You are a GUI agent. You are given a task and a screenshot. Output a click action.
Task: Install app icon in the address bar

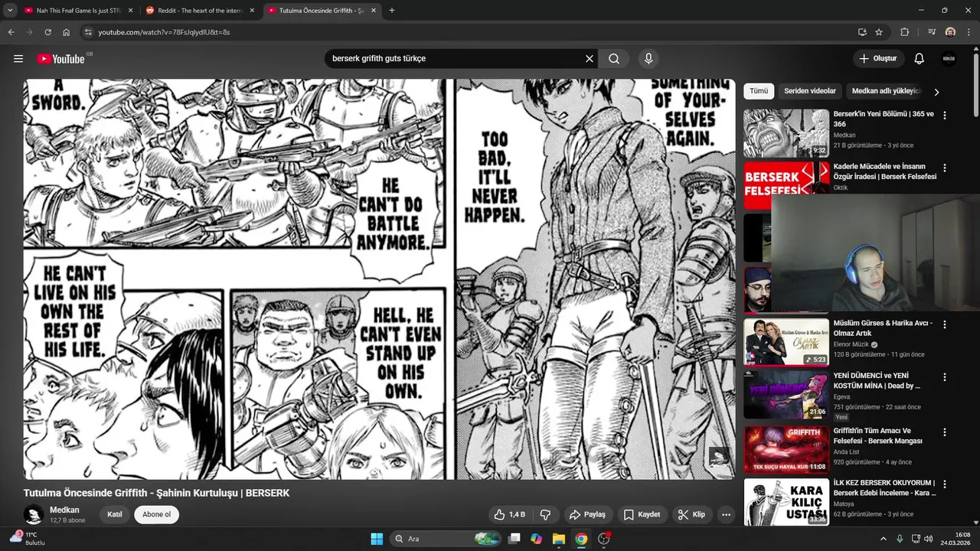pos(862,32)
